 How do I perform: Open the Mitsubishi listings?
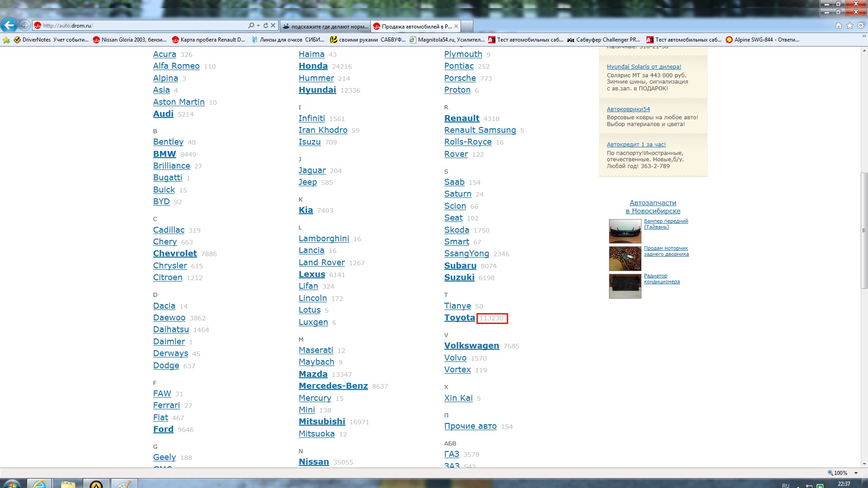coord(322,422)
